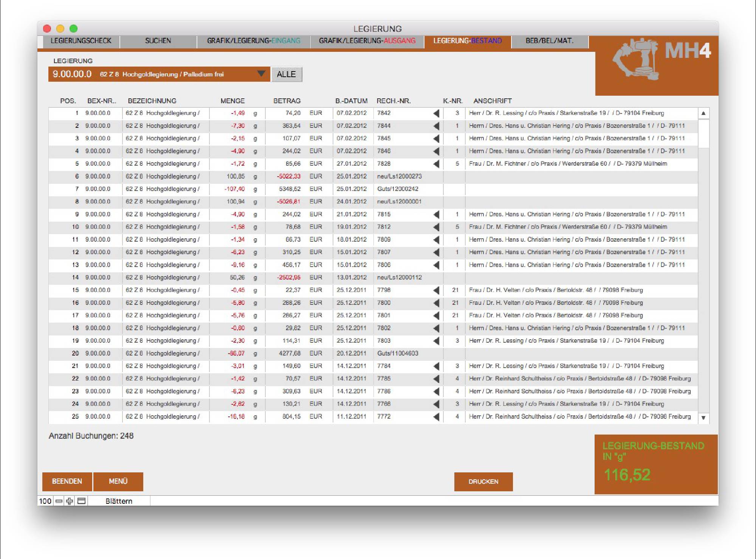Click zoom level 100 in status bar

pyautogui.click(x=45, y=501)
